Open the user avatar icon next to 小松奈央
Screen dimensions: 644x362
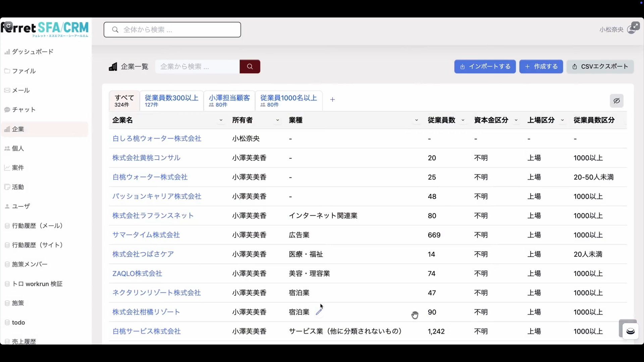click(x=631, y=30)
